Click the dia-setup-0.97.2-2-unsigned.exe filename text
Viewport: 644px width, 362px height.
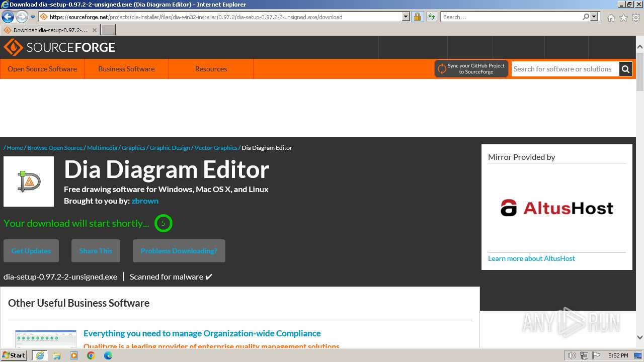click(x=60, y=277)
